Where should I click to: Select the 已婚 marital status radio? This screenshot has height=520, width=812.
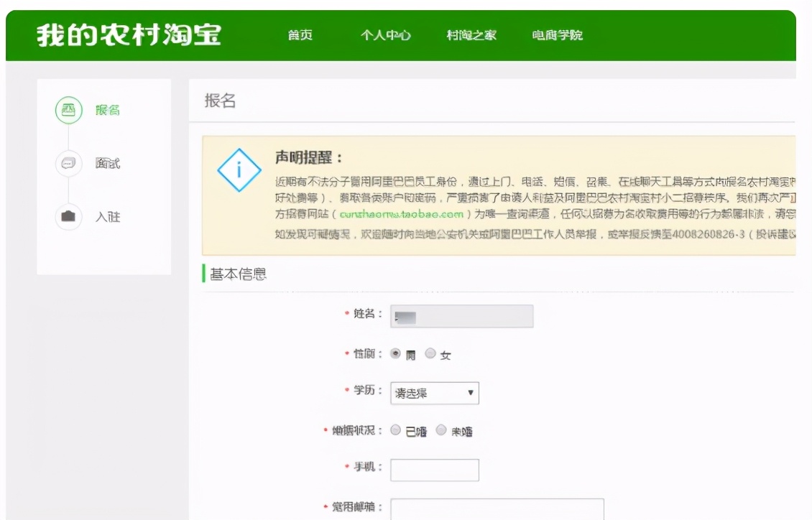point(396,430)
